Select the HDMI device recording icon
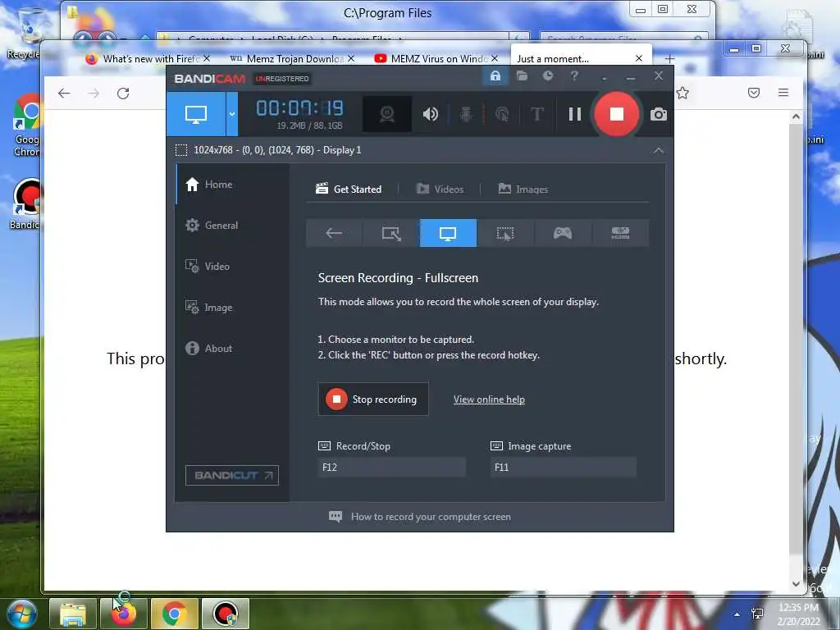840x630 pixels. (620, 233)
